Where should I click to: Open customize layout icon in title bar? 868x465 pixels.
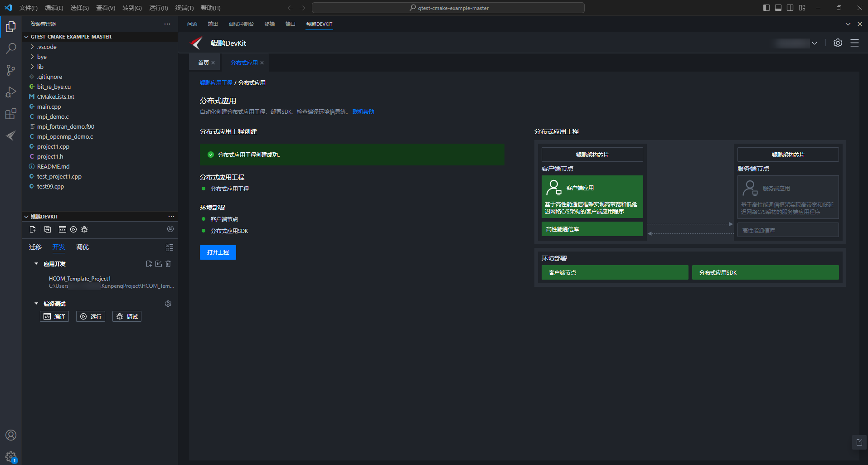(802, 8)
